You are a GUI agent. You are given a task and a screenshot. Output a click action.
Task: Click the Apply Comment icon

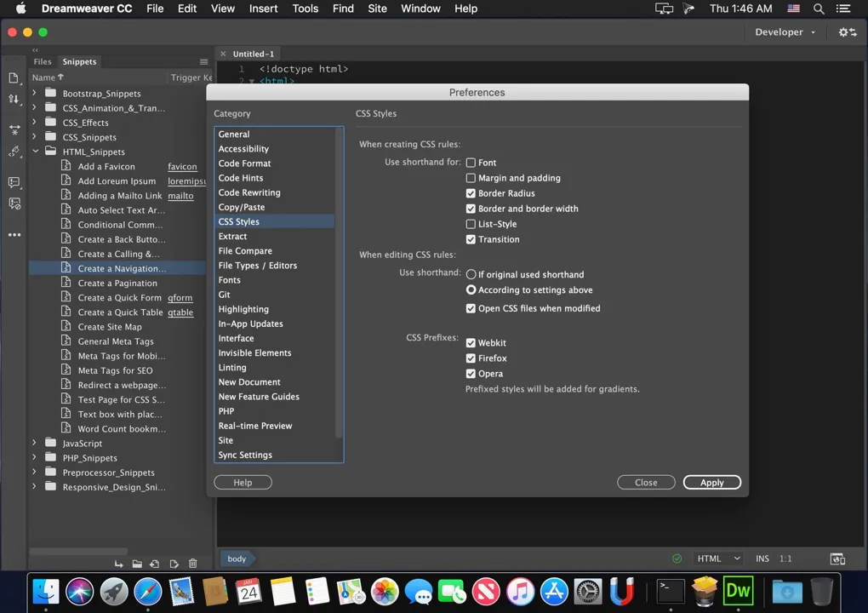pyautogui.click(x=14, y=181)
